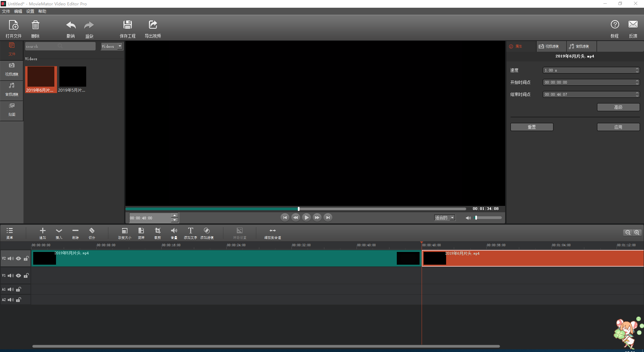
Task: Redo with the 重做 arrow
Action: pos(89,25)
